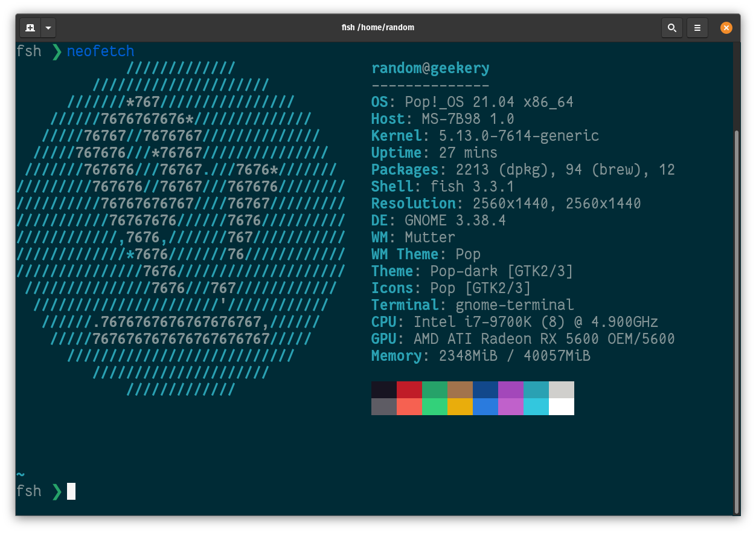Click the light gray color block

(562, 390)
